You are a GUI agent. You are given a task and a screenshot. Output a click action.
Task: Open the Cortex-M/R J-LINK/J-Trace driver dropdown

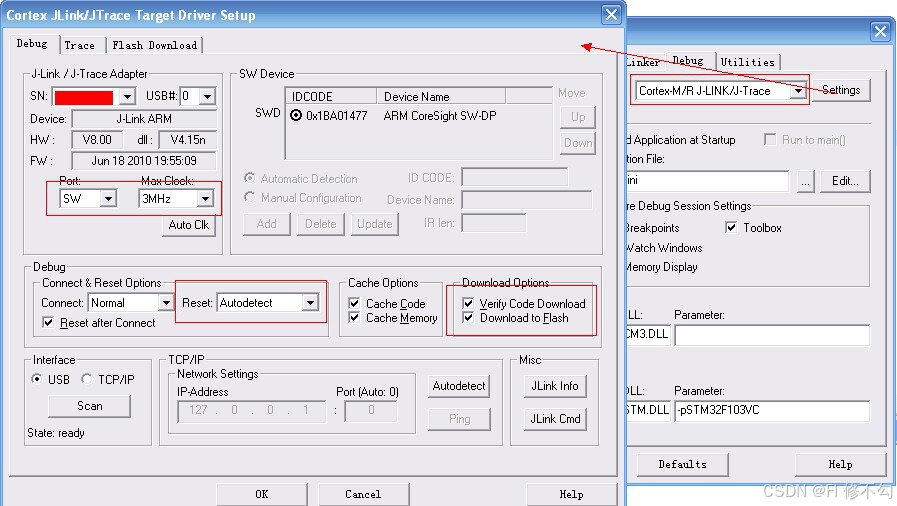[798, 90]
